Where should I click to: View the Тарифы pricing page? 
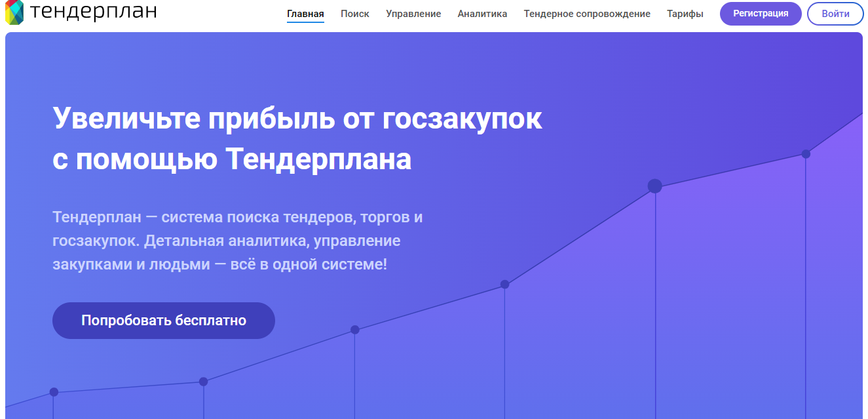[685, 14]
